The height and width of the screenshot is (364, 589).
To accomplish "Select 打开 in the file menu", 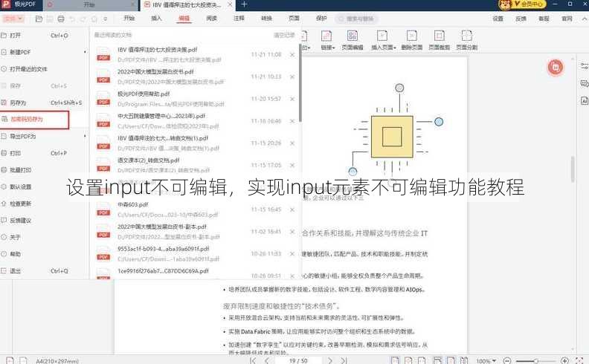I will pyautogui.click(x=45, y=35).
